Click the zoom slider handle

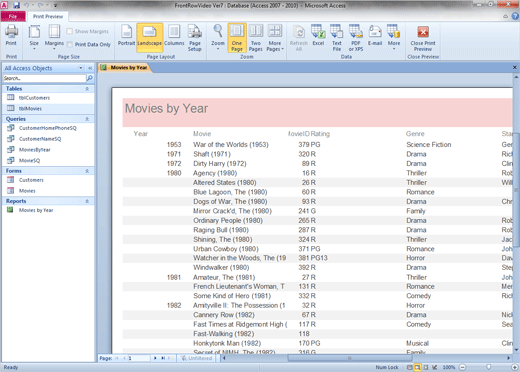(x=488, y=367)
